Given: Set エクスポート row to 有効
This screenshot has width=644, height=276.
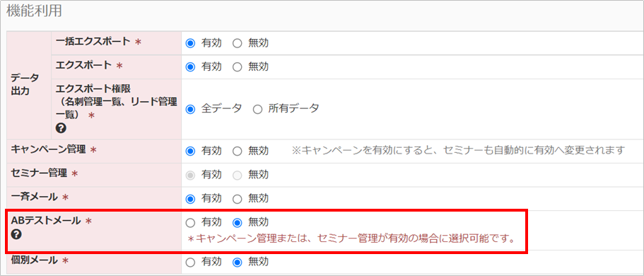Looking at the screenshot, I should pyautogui.click(x=190, y=67).
